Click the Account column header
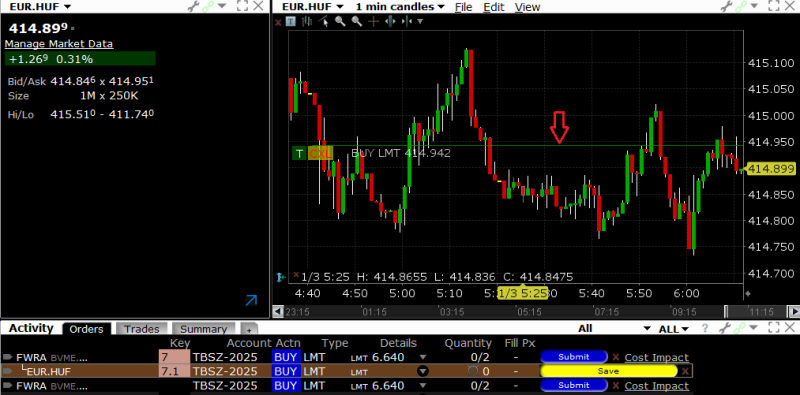Viewport: 800px width, 395px height. pyautogui.click(x=249, y=343)
